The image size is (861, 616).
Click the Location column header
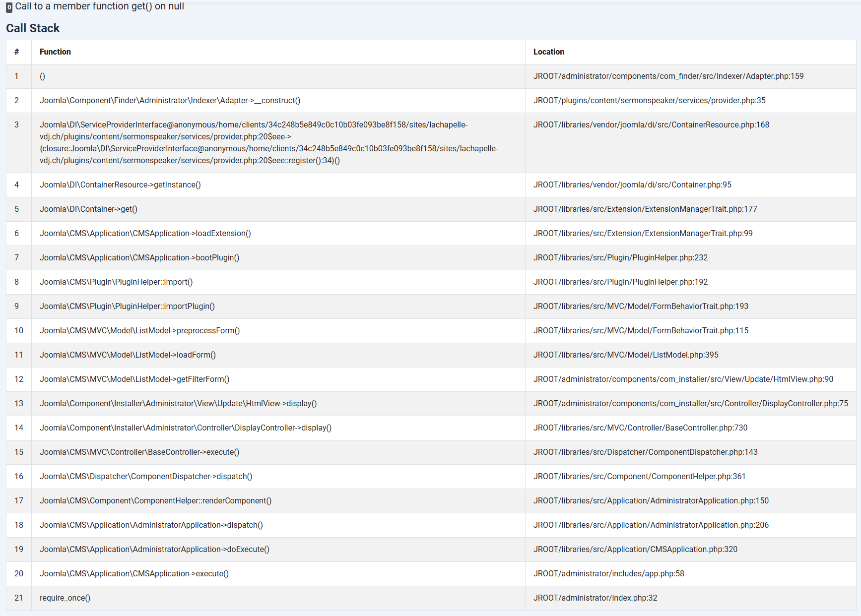click(548, 52)
